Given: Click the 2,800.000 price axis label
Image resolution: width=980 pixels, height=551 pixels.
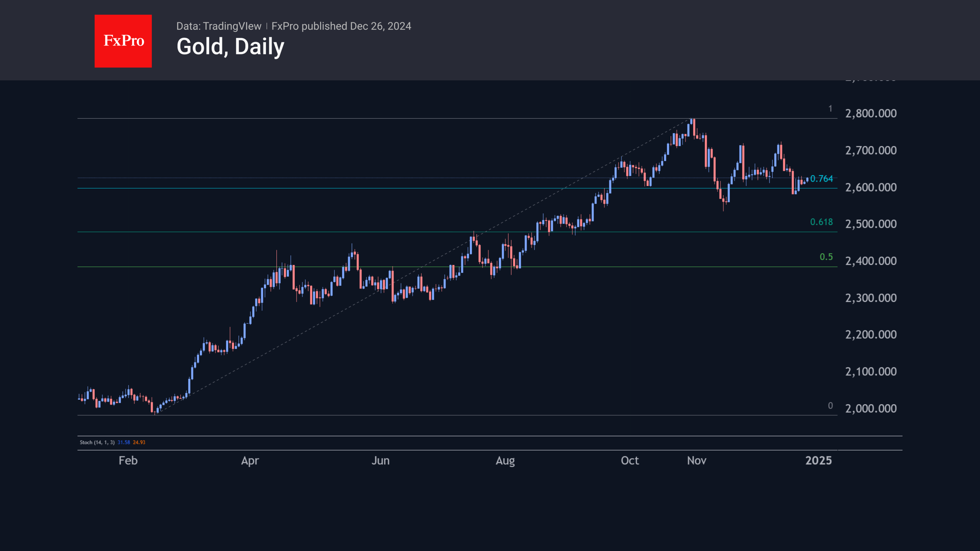Looking at the screenshot, I should [x=871, y=113].
